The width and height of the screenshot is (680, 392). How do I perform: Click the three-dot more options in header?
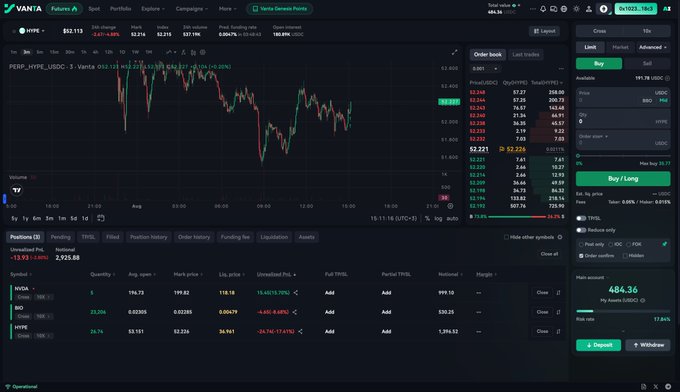[533, 9]
